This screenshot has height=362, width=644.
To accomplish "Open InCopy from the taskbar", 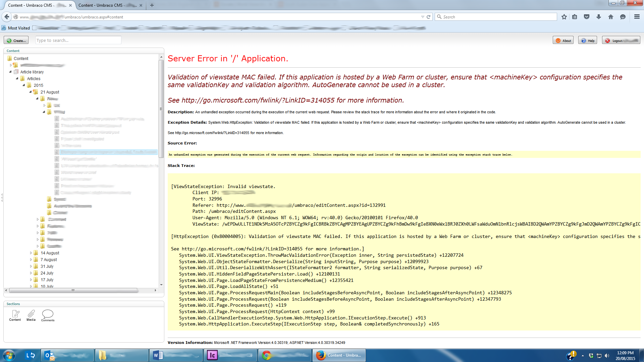I will 230,355.
